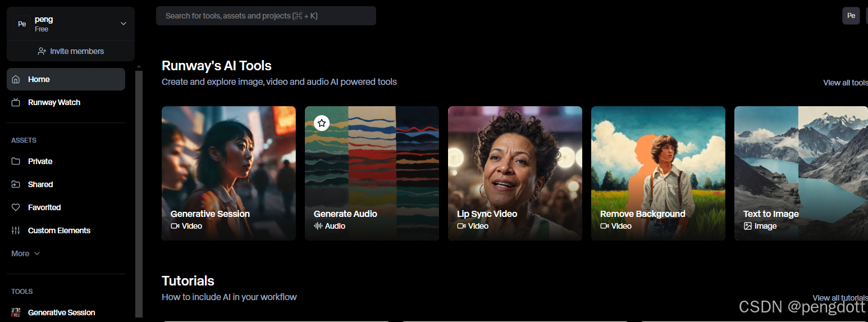Open the Remove Background tool card
The width and height of the screenshot is (868, 322).
pyautogui.click(x=658, y=173)
